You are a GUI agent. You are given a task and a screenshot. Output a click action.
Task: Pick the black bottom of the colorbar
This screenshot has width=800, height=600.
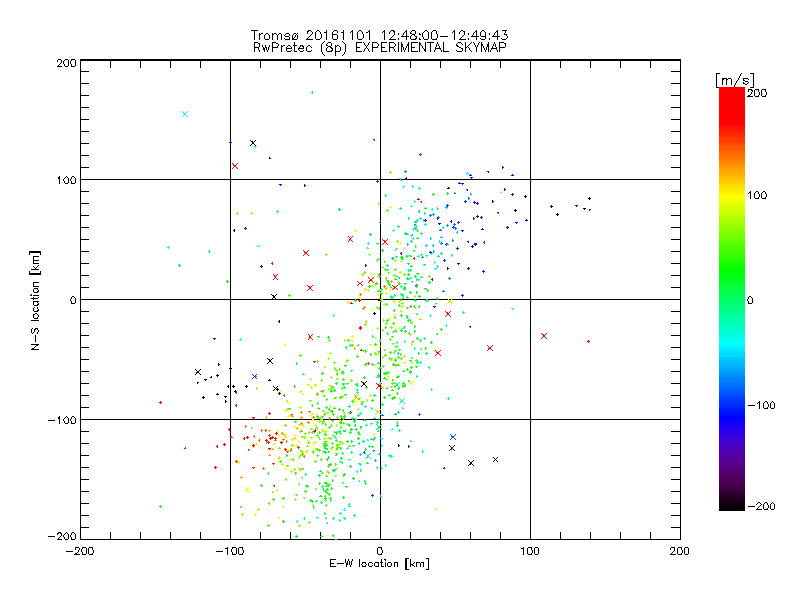tap(732, 504)
